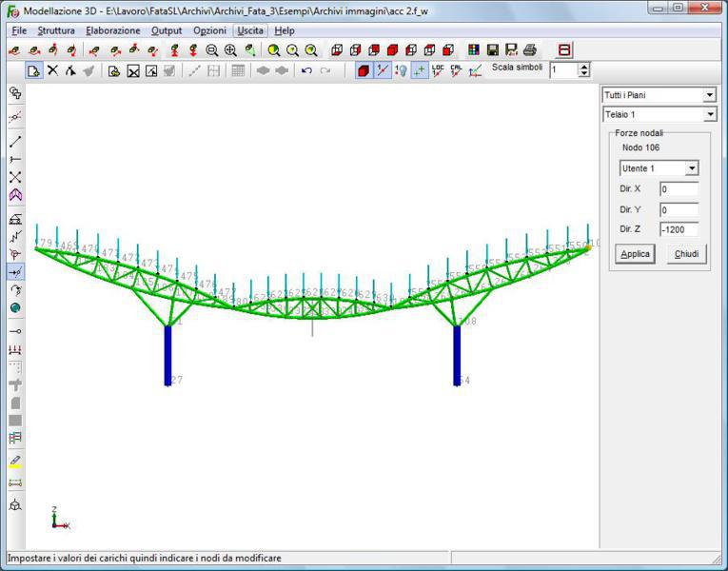Click the nodal force arrow tool in sidebar
This screenshot has width=728, height=571.
(16, 272)
